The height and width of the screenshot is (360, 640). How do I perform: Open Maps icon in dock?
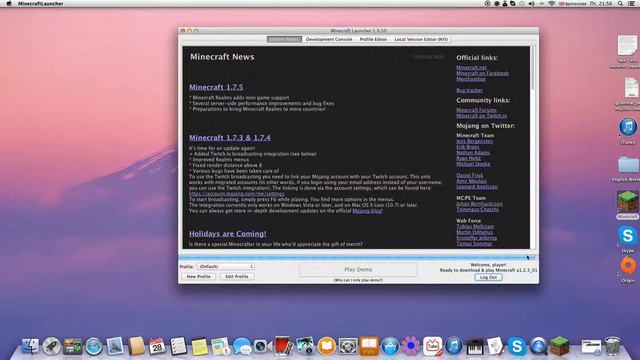point(221,346)
